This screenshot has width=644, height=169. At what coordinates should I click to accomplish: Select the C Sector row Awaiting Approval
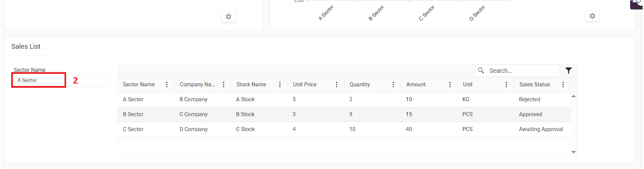click(344, 129)
